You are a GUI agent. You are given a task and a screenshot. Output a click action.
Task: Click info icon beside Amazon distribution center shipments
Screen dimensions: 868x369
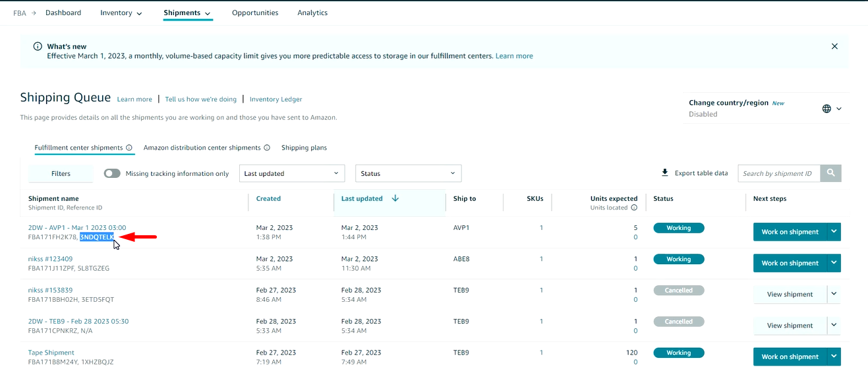pyautogui.click(x=267, y=148)
